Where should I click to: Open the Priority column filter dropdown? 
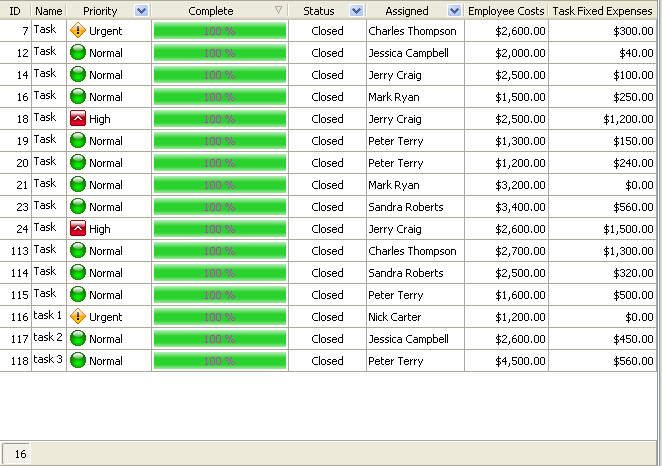pyautogui.click(x=141, y=11)
